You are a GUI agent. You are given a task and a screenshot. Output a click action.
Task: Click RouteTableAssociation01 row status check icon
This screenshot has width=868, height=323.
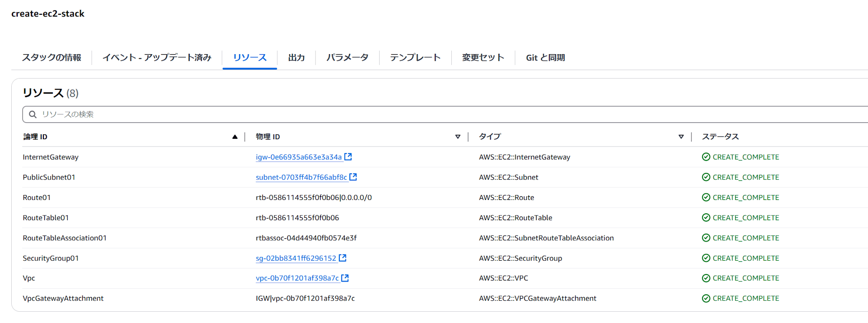[706, 238]
